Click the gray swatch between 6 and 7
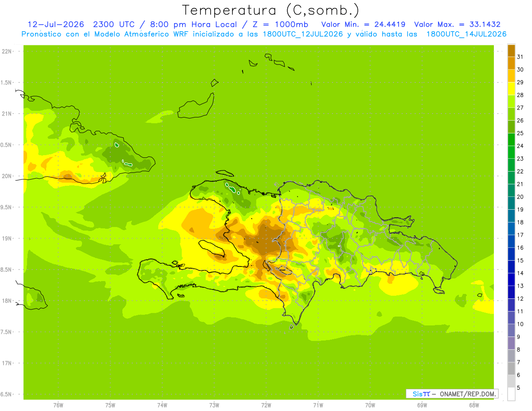The height and width of the screenshot is (411, 532). 511,368
